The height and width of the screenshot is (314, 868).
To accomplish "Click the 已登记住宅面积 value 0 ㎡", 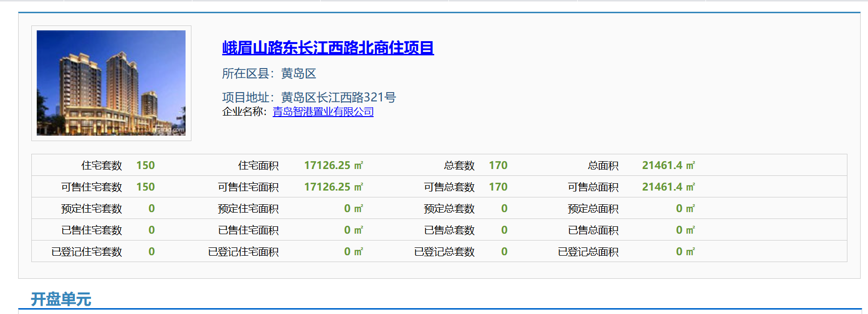I will click(353, 252).
